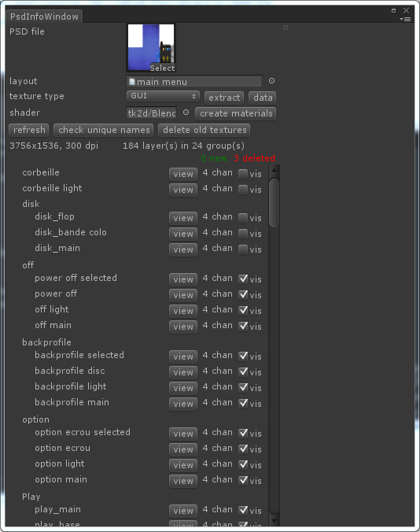This screenshot has width=420, height=532.
Task: Uncheck vis for off light
Action: (x=243, y=310)
